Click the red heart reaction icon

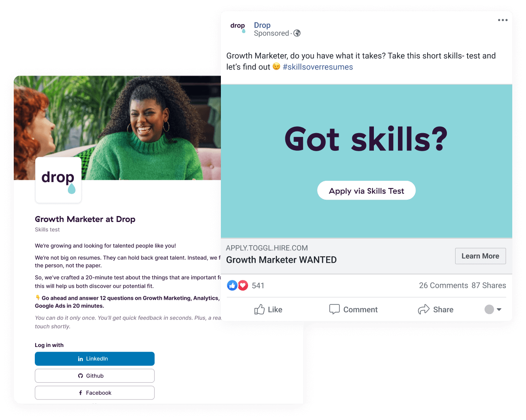click(243, 285)
